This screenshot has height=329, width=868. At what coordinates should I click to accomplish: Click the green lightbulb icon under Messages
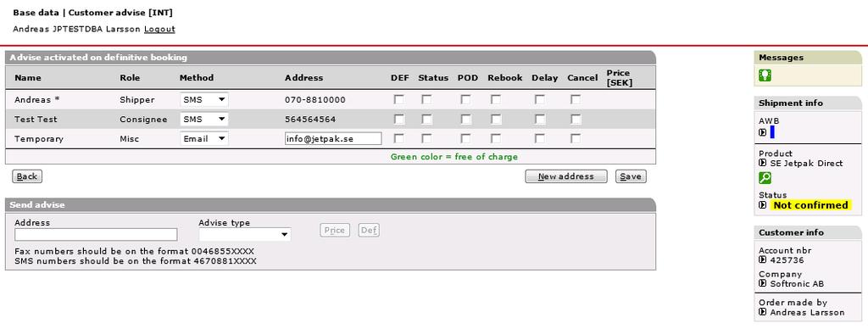765,75
